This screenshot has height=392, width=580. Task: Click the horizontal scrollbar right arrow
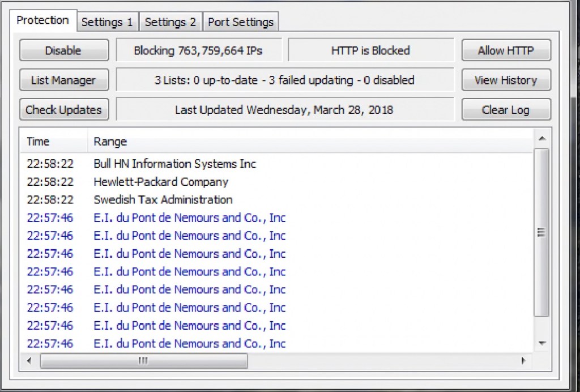[523, 361]
